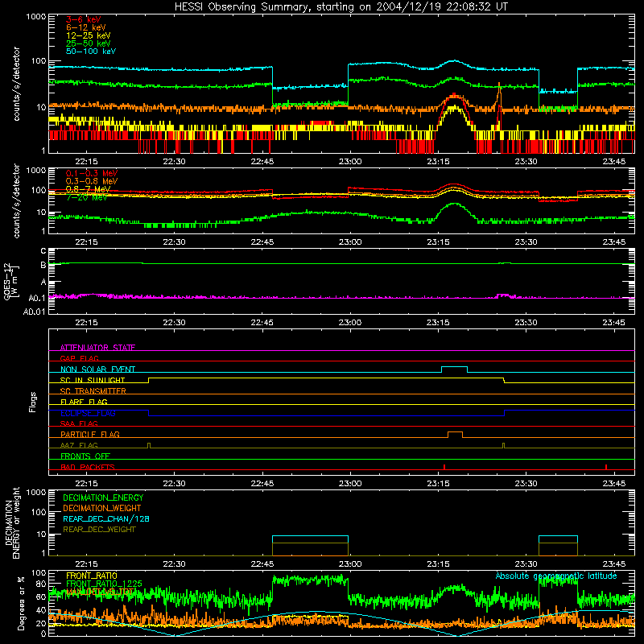Click the orange MAX_DET_VS_TOT legend label
The width and height of the screenshot is (644, 644).
click(x=100, y=592)
